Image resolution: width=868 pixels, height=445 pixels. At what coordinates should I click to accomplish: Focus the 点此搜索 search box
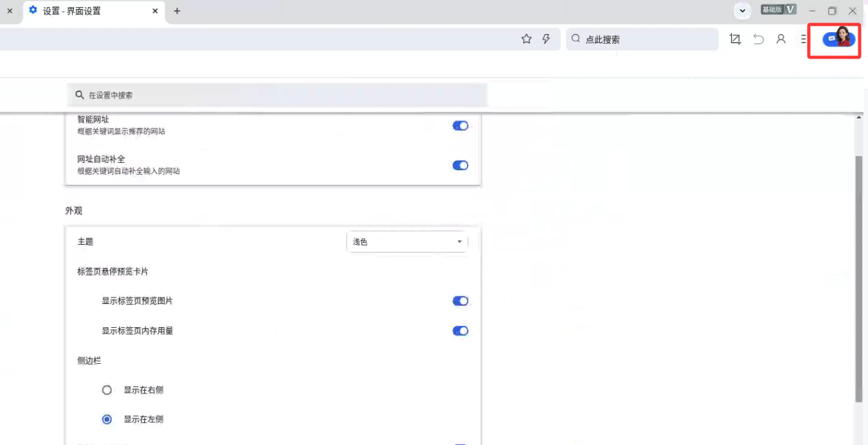point(642,39)
